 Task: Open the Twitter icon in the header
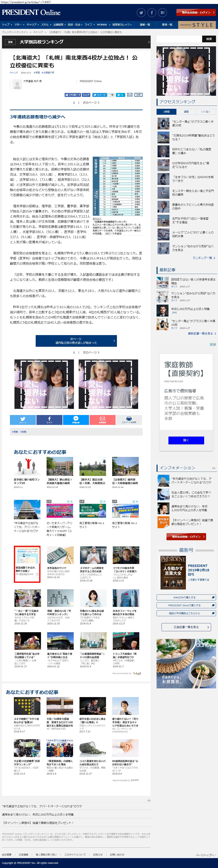141,13
